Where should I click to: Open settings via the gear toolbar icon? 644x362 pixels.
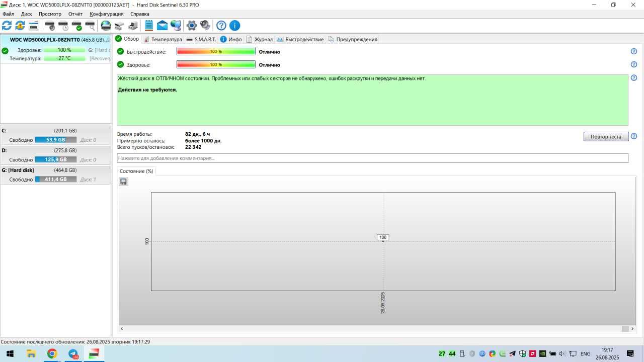point(192,26)
